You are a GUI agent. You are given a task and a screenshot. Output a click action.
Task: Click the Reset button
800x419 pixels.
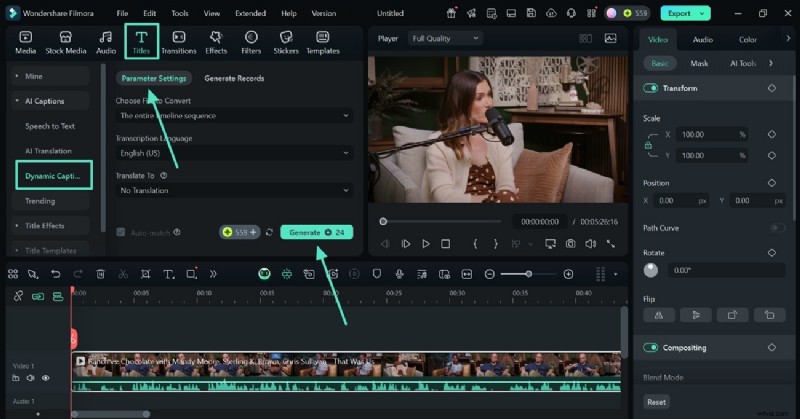pos(656,402)
